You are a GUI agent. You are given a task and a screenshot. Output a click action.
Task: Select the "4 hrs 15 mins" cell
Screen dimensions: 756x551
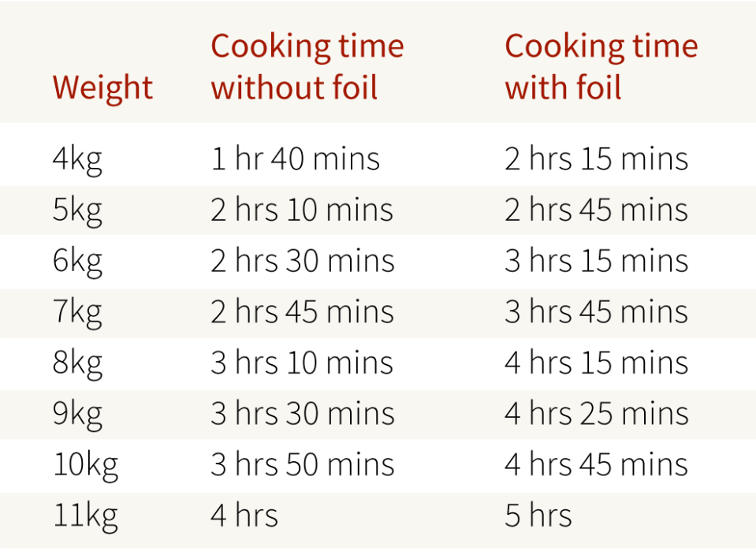click(596, 363)
